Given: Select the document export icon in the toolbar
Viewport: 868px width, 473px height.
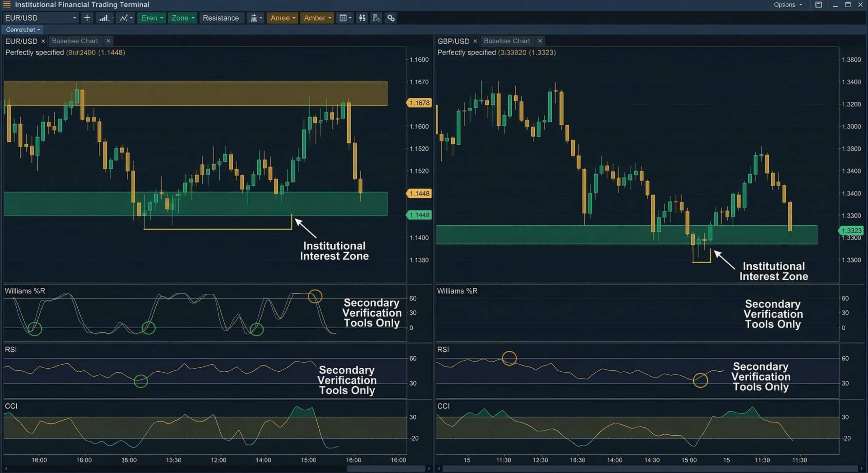Looking at the screenshot, I should pos(376,18).
